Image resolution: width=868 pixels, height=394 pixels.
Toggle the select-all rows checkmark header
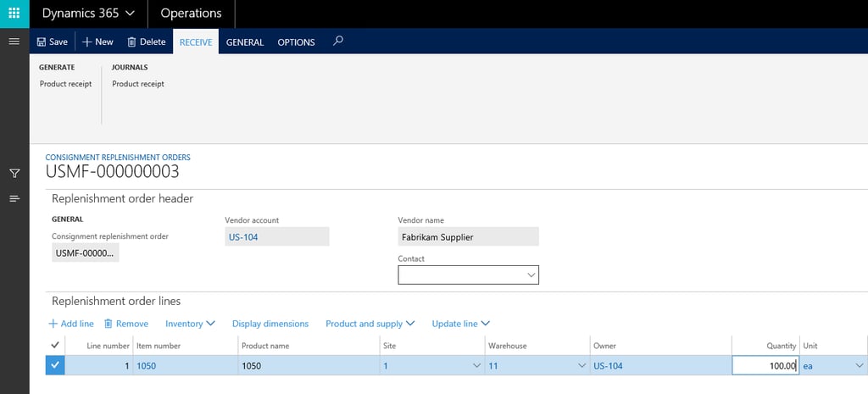[x=55, y=346]
